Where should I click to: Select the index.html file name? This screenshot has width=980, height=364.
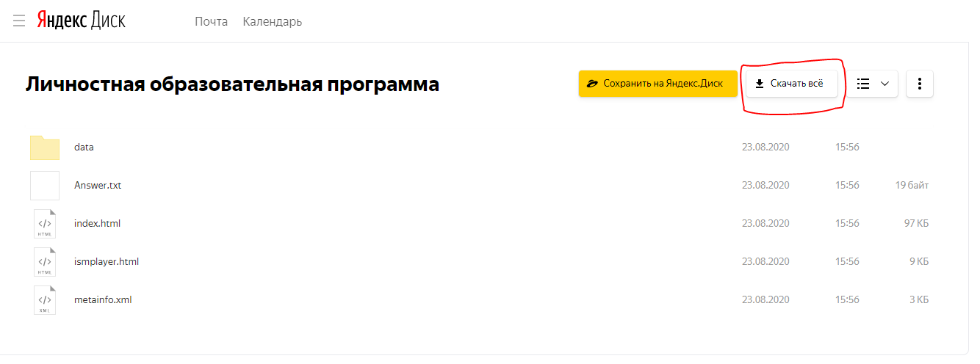97,224
